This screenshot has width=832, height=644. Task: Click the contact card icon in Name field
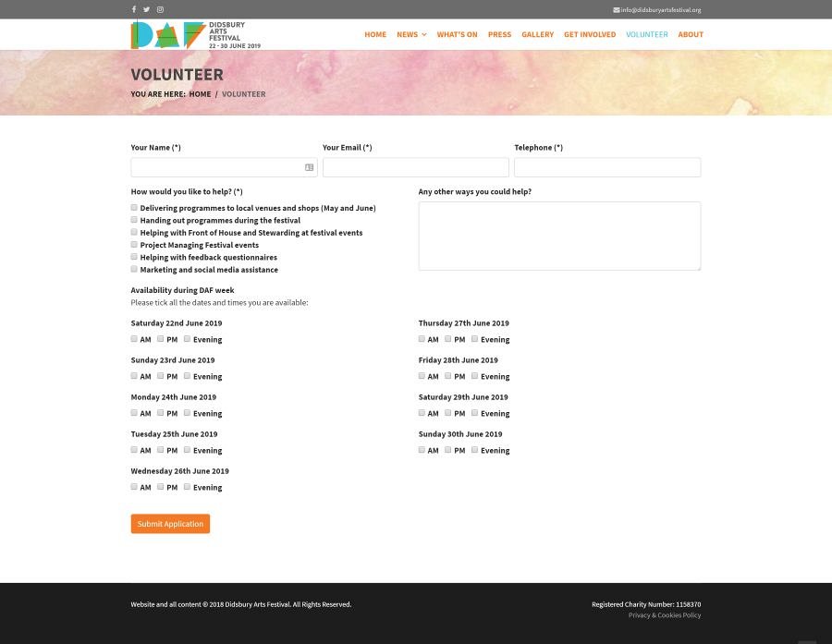309,167
